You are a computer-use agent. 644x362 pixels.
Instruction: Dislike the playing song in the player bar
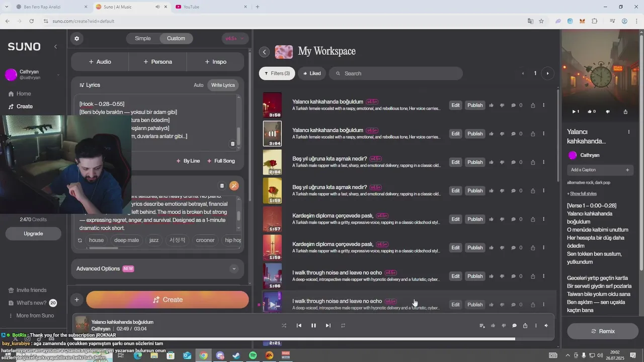[504, 326]
